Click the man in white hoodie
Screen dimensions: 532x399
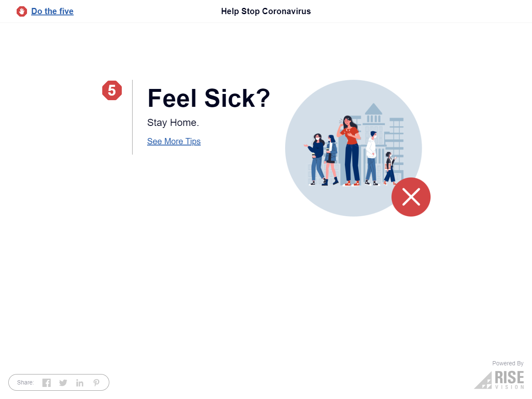point(372,158)
